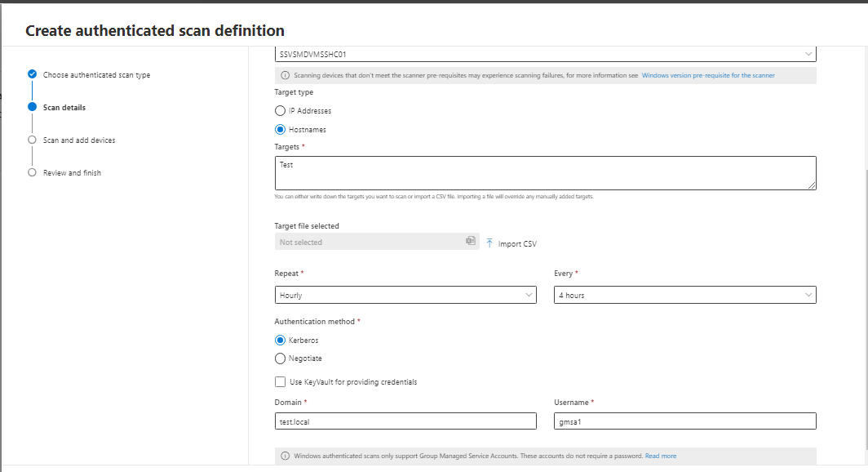Click inside the Targets text area

[542, 172]
